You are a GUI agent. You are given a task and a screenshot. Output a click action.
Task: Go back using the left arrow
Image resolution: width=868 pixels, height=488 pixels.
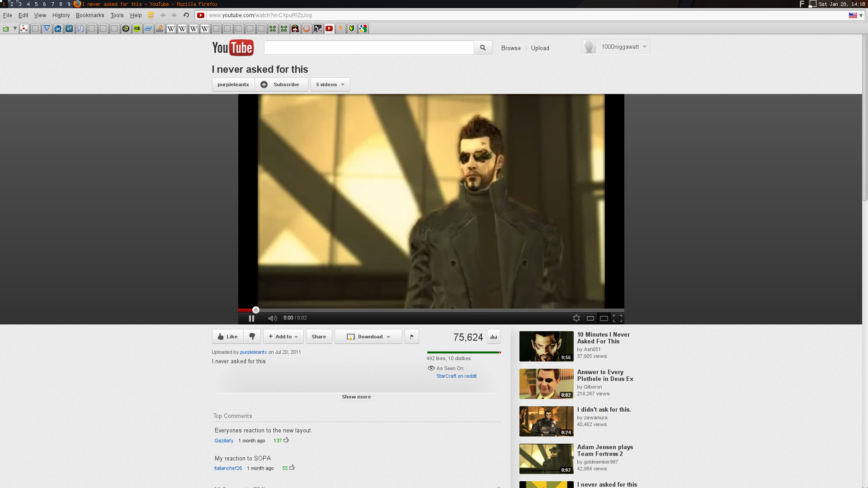pyautogui.click(x=163, y=15)
